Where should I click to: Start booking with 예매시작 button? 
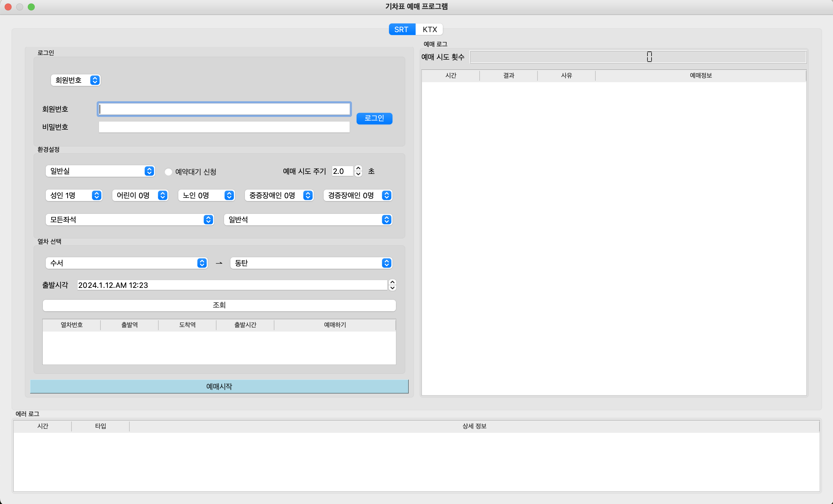(219, 386)
